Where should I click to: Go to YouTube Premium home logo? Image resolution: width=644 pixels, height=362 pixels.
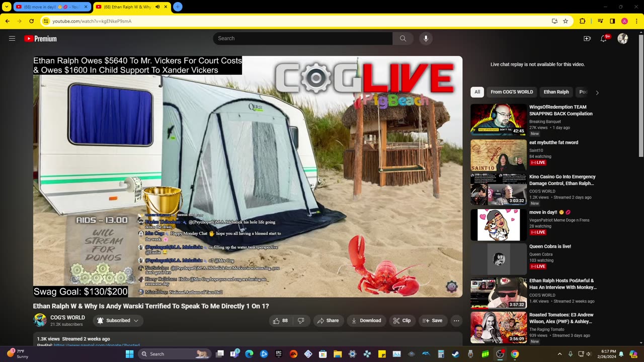[40, 39]
